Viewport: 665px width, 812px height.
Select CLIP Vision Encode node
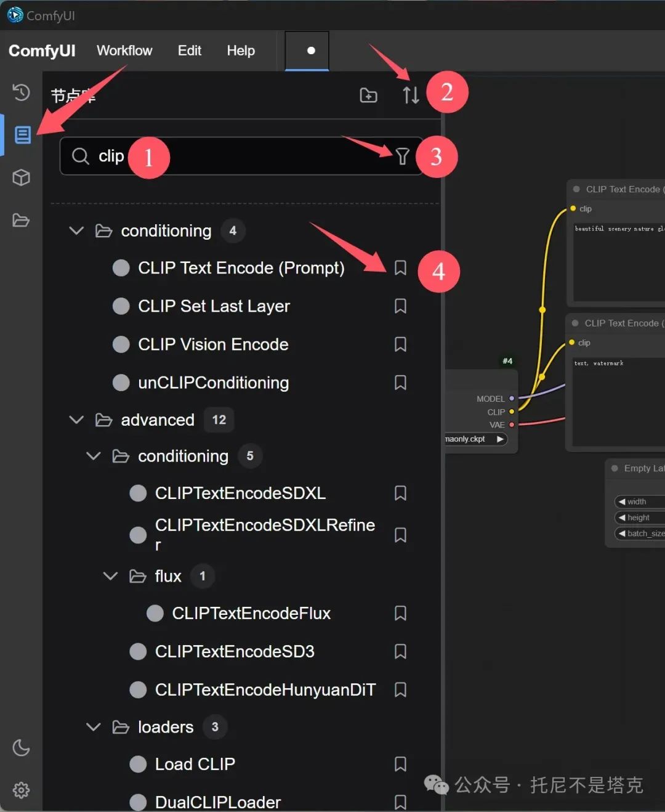213,344
